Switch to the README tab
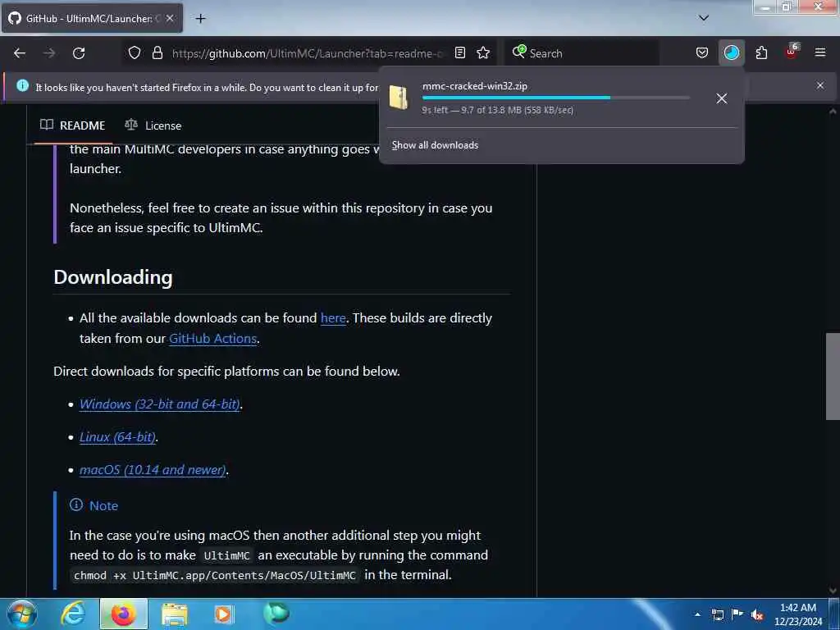840x630 pixels. [x=73, y=126]
